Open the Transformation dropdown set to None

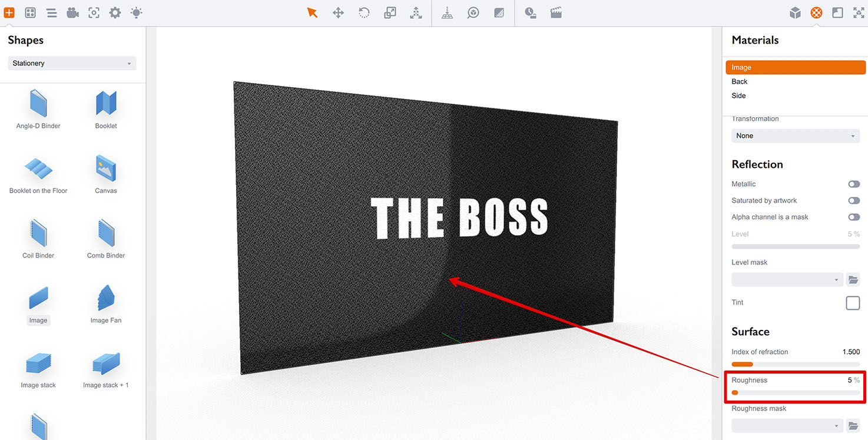[795, 135]
